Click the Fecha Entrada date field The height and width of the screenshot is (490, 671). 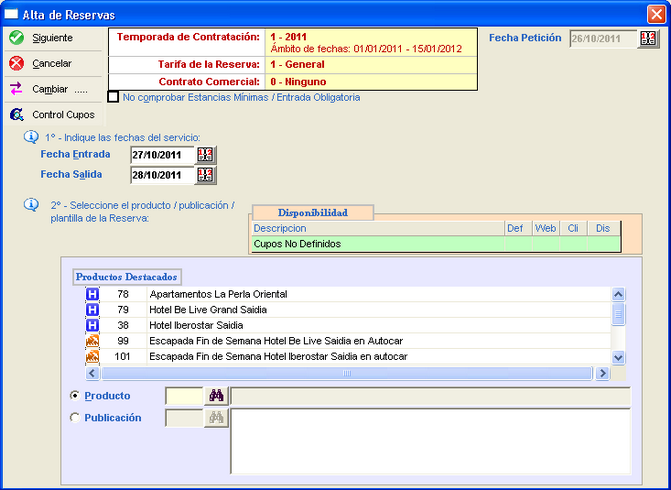pos(162,155)
